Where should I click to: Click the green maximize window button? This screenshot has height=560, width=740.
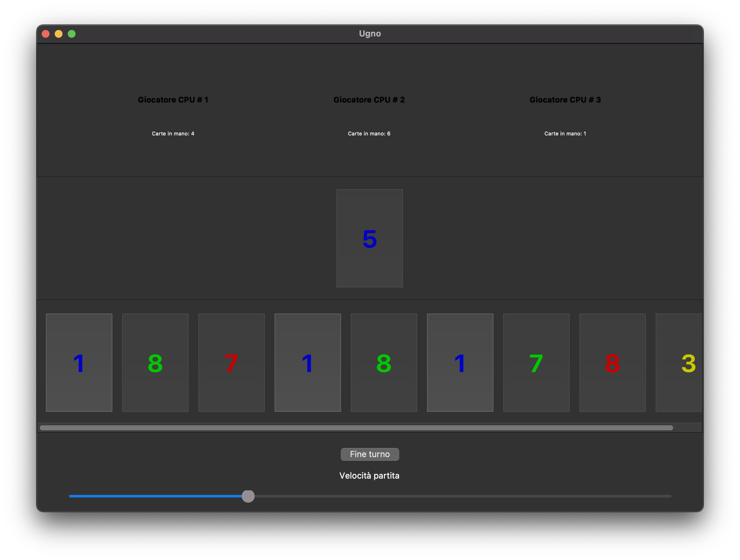pyautogui.click(x=72, y=34)
